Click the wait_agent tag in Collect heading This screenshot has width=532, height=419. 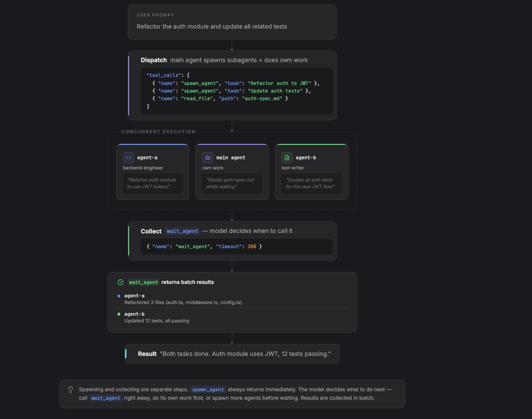point(182,231)
